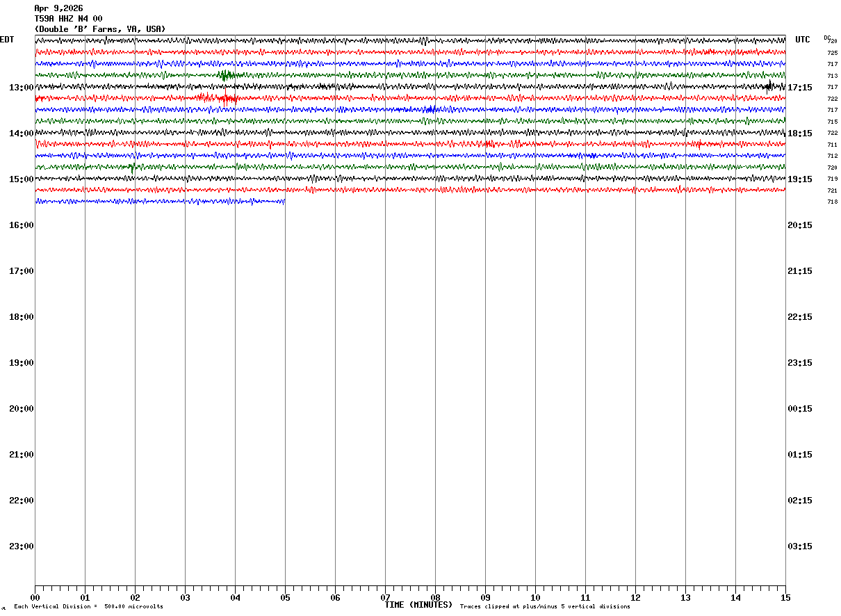Click the '22:15' UTC time label
Viewport: 841px width, 616px height.
[799, 317]
